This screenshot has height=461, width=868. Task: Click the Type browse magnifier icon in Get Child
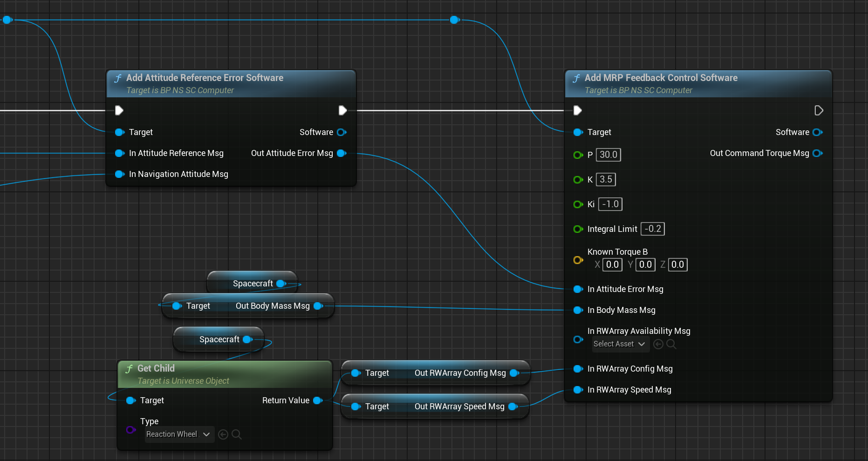tap(236, 434)
